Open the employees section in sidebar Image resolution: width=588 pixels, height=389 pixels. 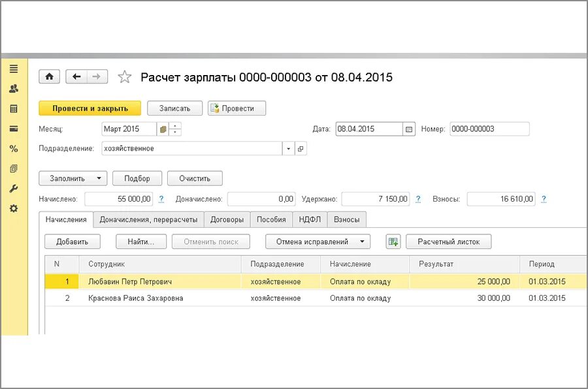pyautogui.click(x=14, y=89)
